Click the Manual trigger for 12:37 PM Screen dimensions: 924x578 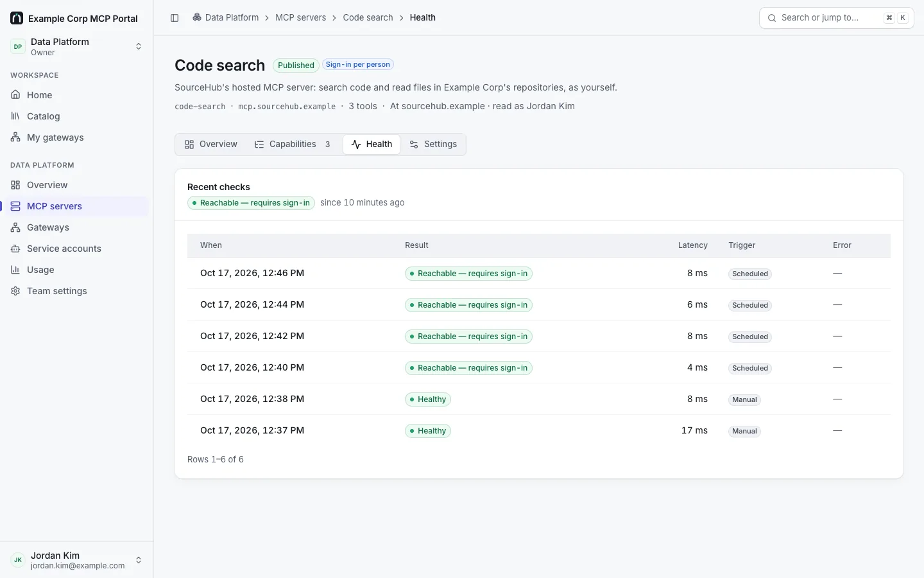click(x=744, y=432)
